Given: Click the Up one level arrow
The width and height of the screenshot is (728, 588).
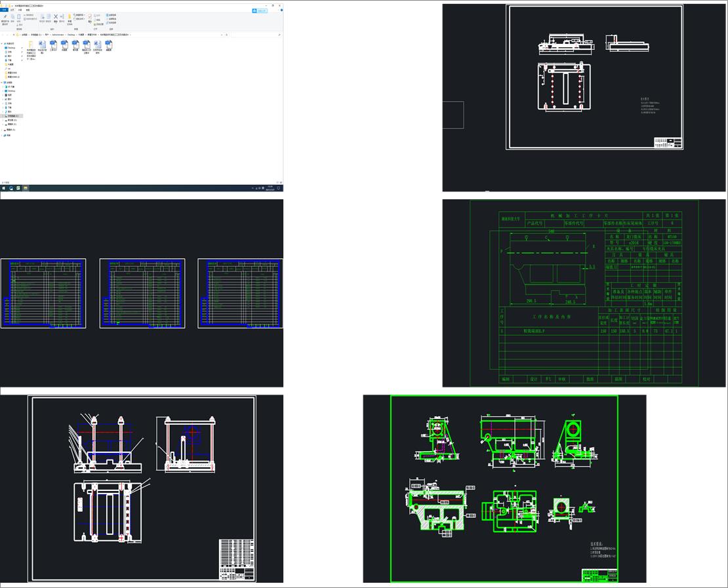Looking at the screenshot, I should [14, 35].
